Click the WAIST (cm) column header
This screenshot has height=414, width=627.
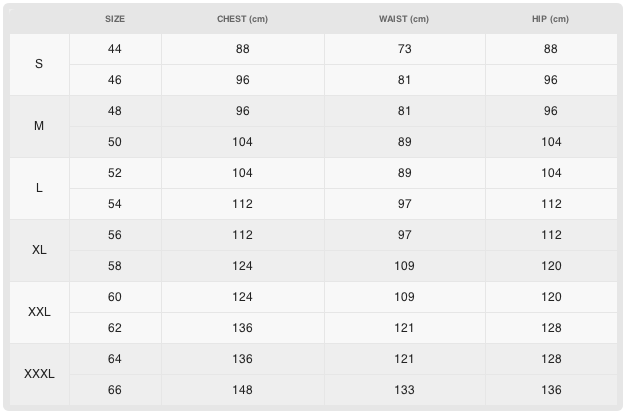pyautogui.click(x=404, y=19)
